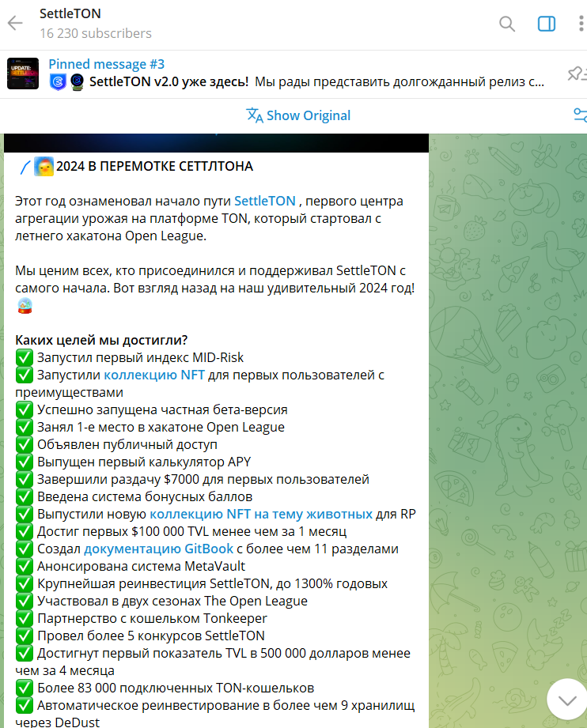
Task: Click the "16 230 subscribers" count
Action: click(96, 33)
